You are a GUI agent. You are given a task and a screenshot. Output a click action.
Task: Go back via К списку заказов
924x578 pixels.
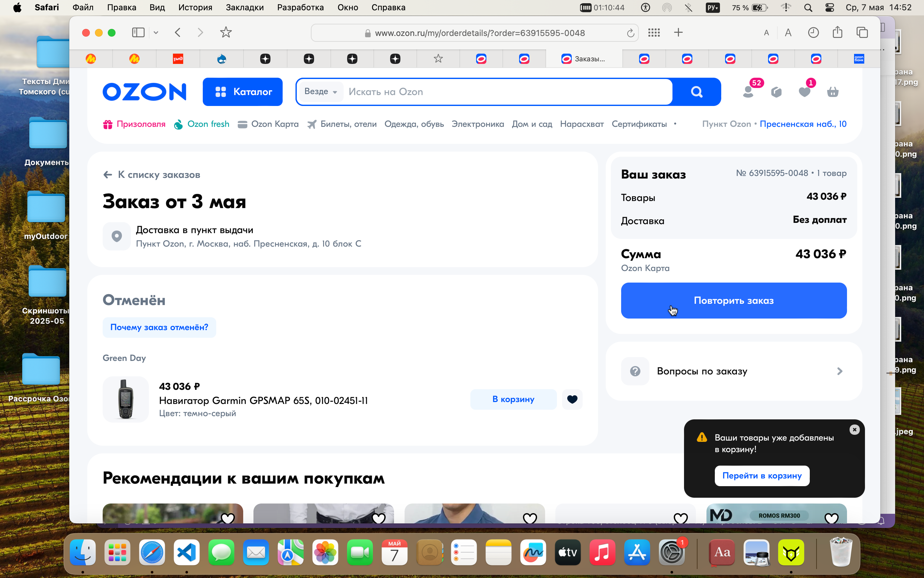pos(151,175)
